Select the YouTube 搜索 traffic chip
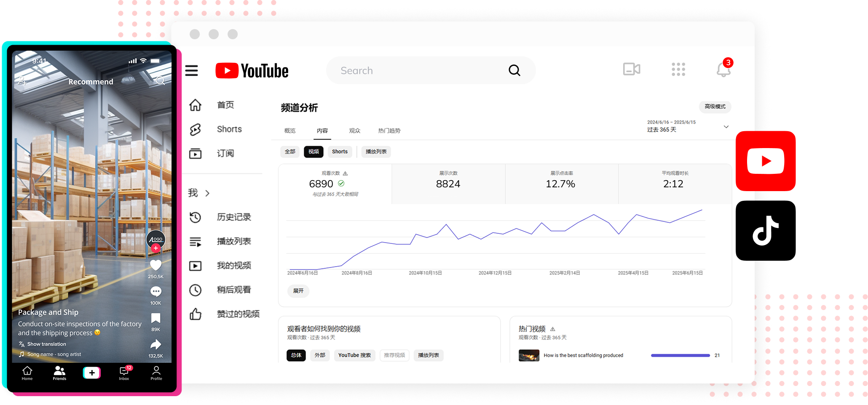868x405 pixels. [354, 355]
